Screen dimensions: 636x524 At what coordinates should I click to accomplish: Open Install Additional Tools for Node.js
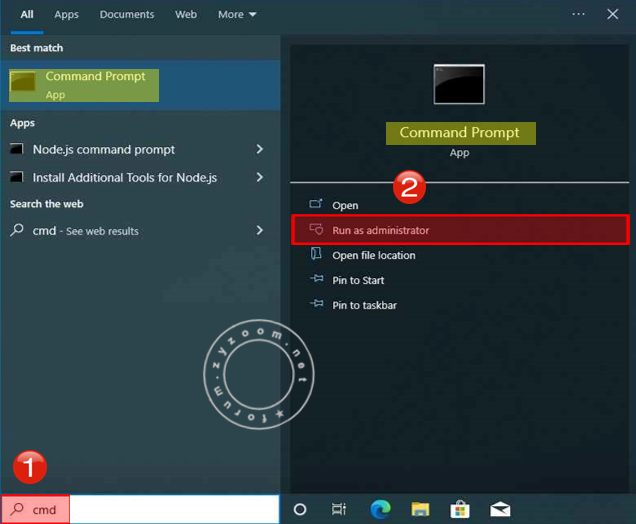125,178
